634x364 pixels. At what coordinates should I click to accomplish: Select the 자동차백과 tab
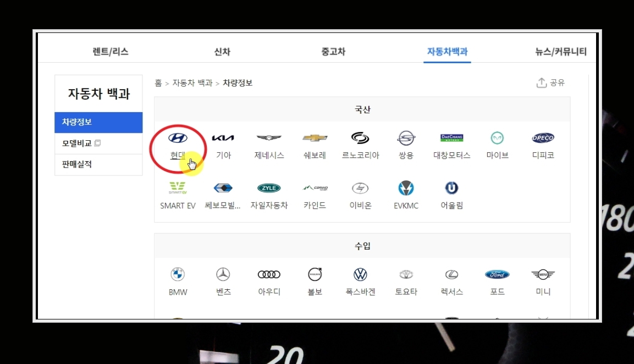(447, 51)
